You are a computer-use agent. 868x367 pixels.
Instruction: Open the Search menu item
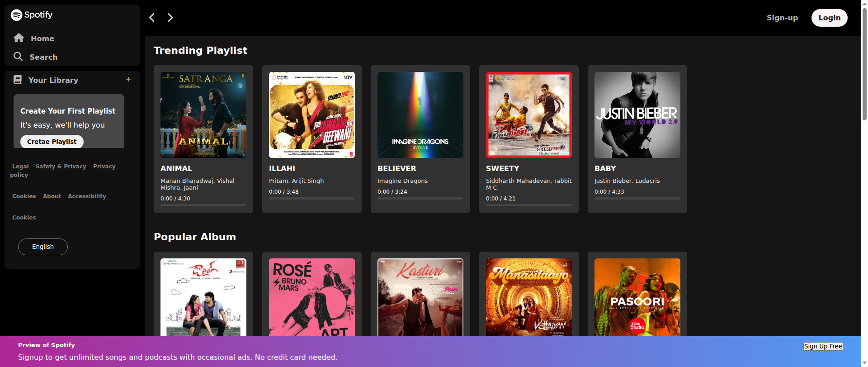click(x=43, y=57)
